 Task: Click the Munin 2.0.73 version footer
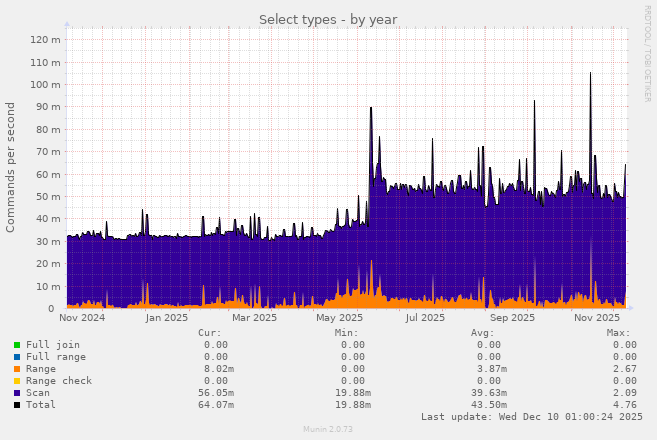328,429
